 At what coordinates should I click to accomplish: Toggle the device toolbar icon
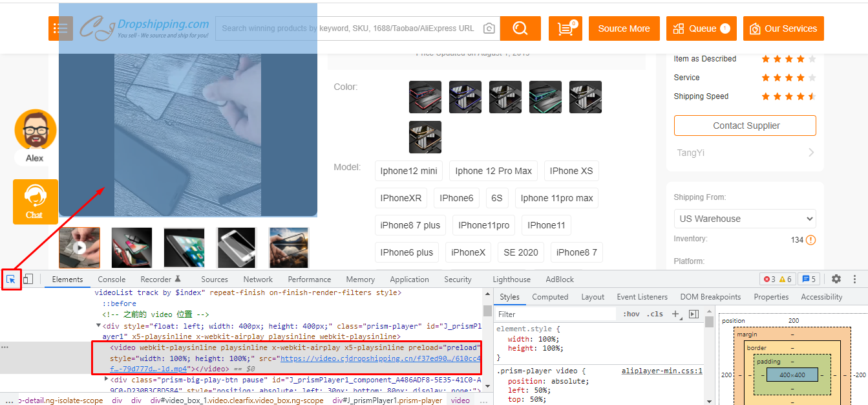pyautogui.click(x=28, y=279)
